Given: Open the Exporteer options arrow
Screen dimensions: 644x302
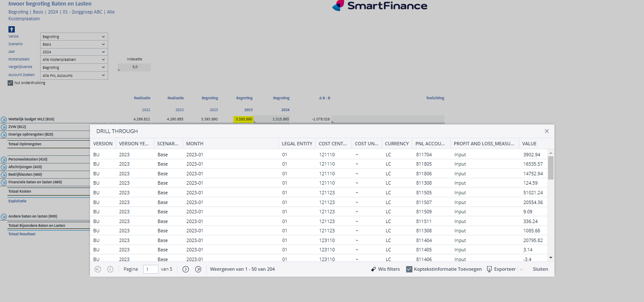Looking at the screenshot, I should [521, 269].
